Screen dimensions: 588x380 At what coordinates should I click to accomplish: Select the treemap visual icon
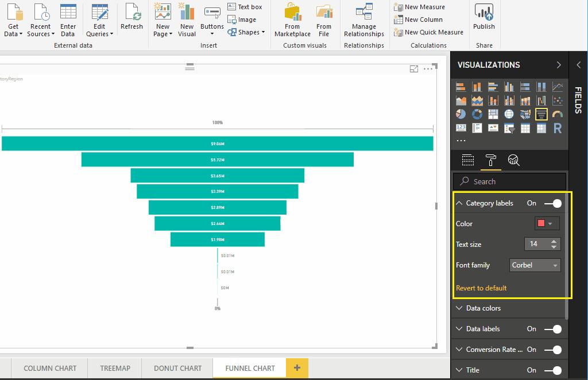(x=493, y=114)
